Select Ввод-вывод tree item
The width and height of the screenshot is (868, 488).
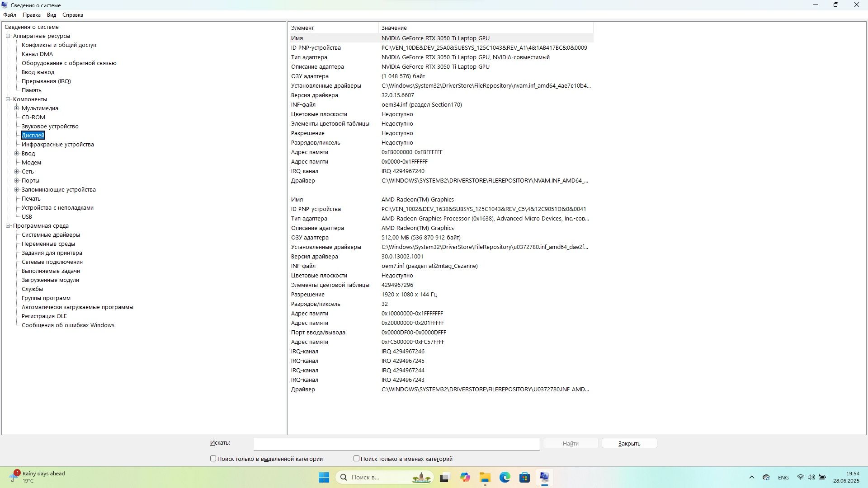point(38,72)
